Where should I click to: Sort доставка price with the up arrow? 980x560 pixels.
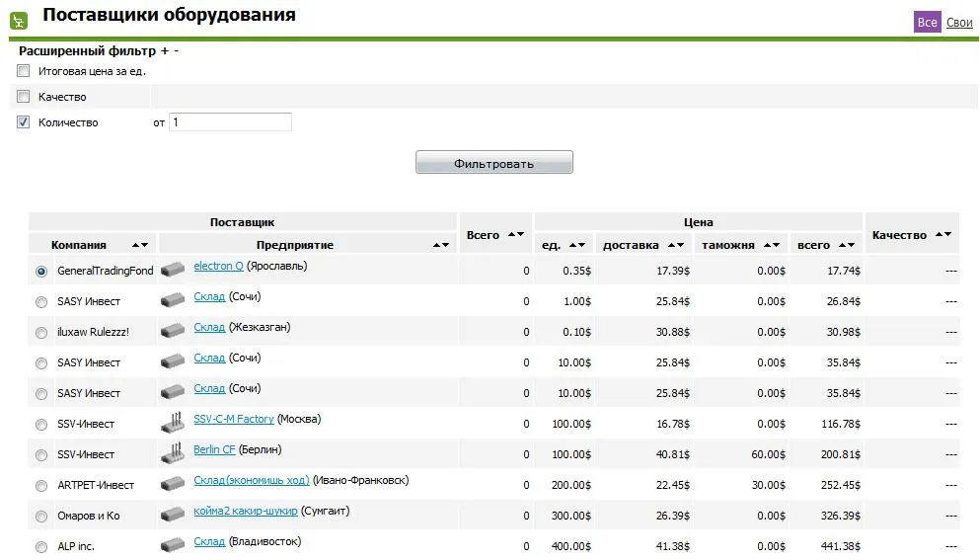pos(672,245)
